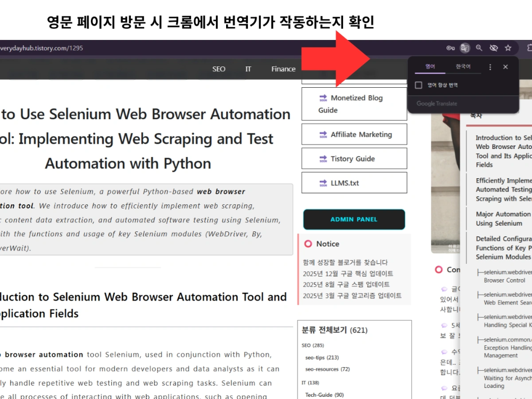Open translate options three-dot menu
Viewport: 532px width, 399px height.
491,67
